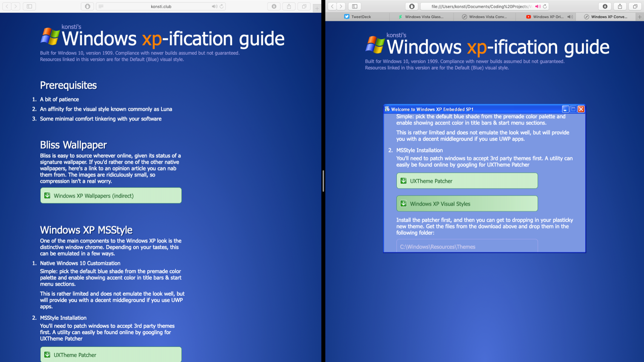This screenshot has height=362, width=644.
Task: Open Windows Vista Conv... tab
Action: point(485,17)
